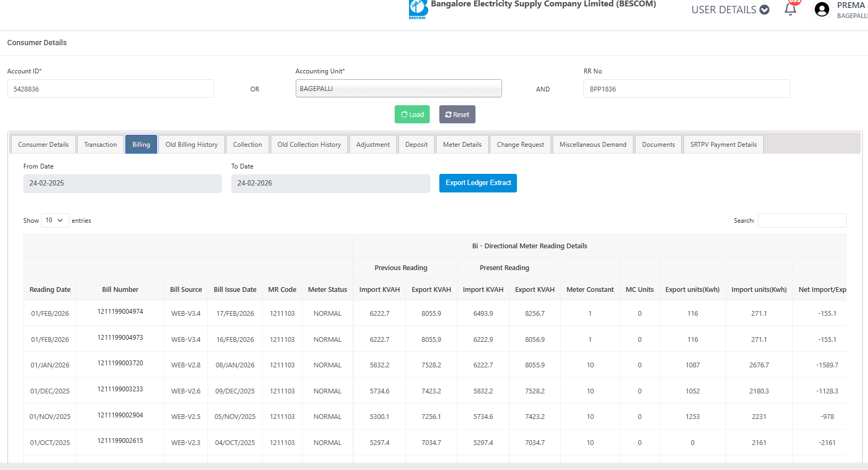Open the From Date field
Image resolution: width=868 pixels, height=470 pixels.
click(x=122, y=183)
